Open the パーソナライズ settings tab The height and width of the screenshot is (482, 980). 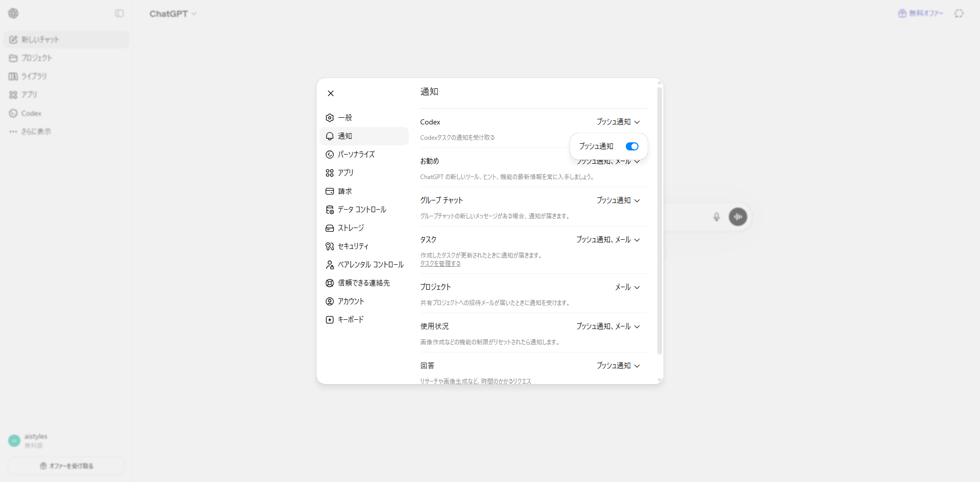tap(364, 155)
